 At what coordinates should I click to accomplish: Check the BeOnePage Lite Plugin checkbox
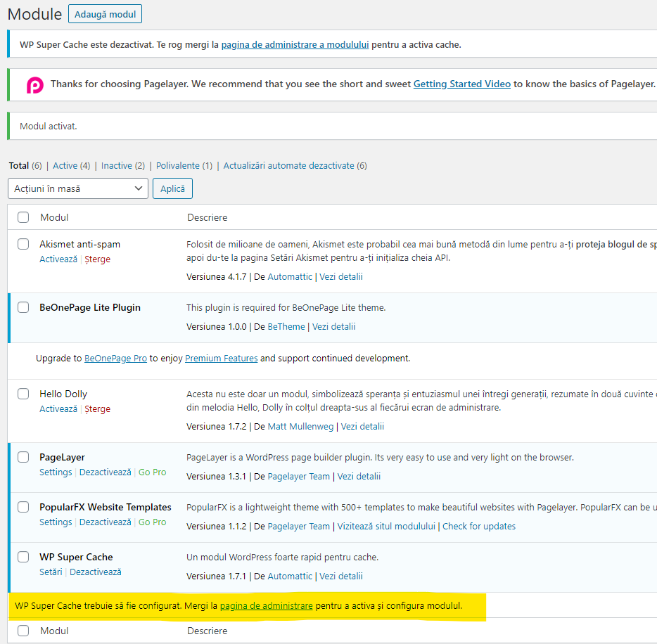click(23, 307)
